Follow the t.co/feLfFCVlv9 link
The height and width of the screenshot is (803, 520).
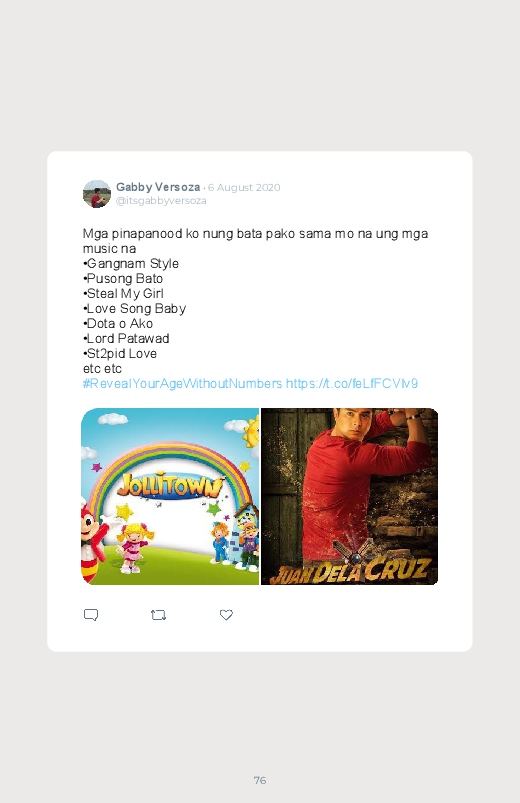(x=351, y=384)
